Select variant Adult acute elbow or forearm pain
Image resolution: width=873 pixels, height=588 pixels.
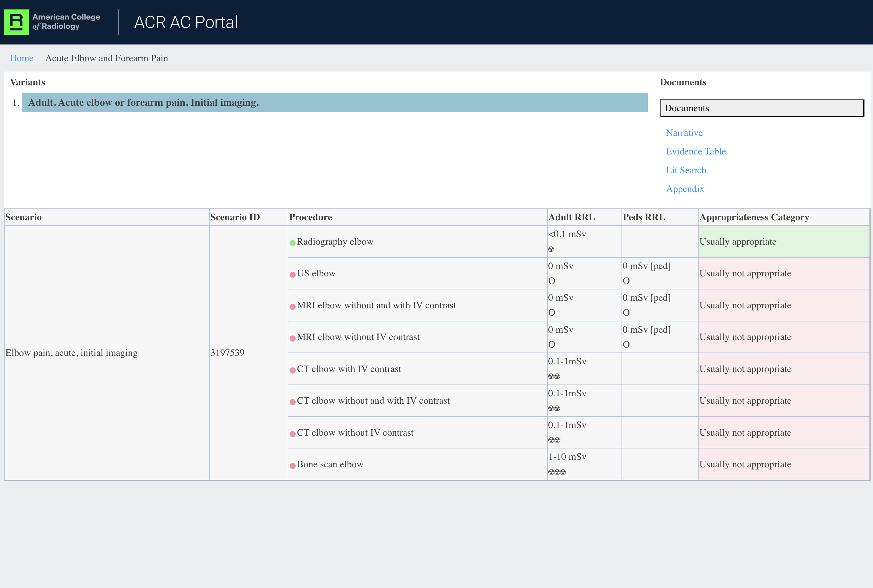[x=335, y=102]
